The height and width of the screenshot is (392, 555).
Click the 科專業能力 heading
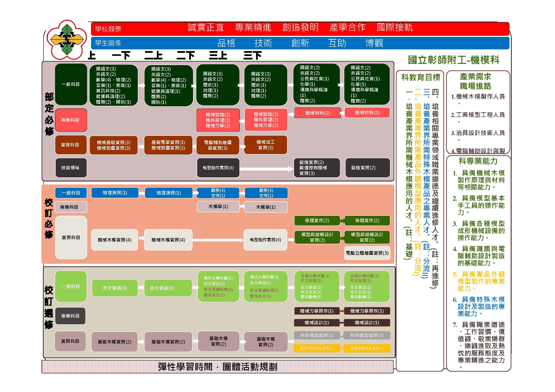click(478, 161)
